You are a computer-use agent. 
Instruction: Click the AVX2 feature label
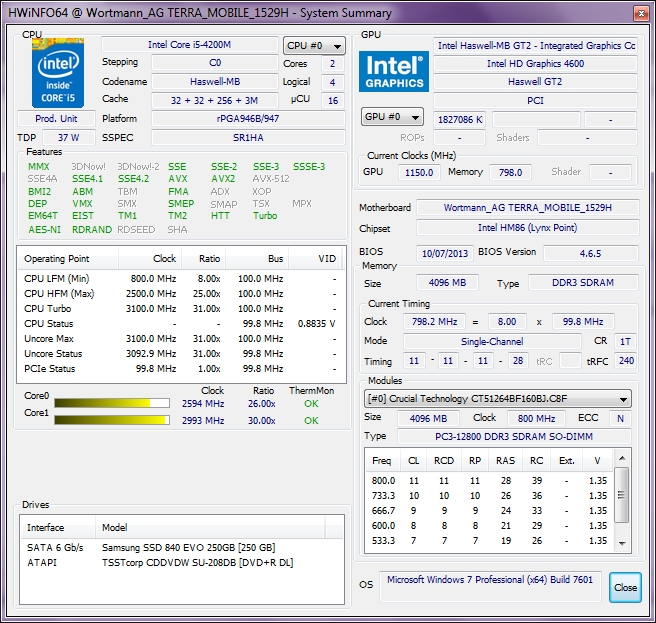(x=223, y=179)
